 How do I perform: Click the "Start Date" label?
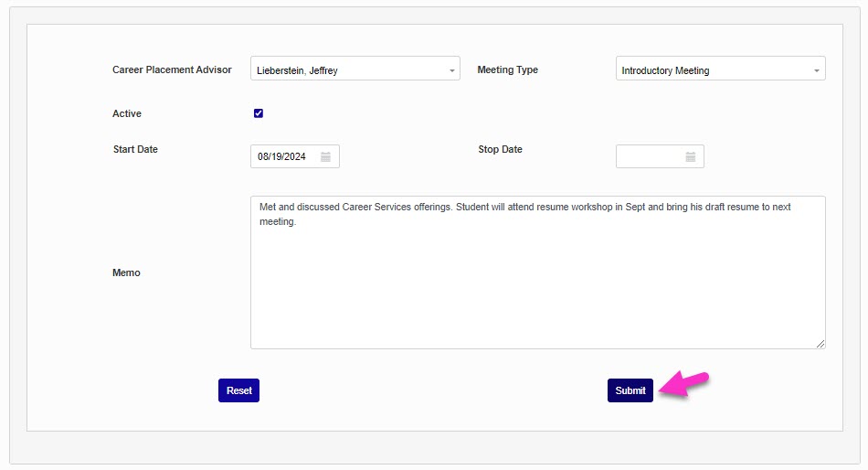tap(135, 149)
